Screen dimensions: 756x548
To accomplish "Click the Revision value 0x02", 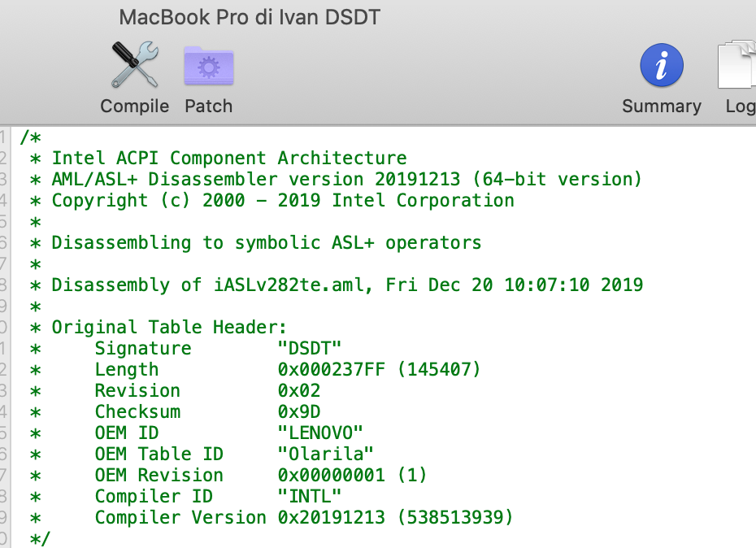I will pos(299,391).
